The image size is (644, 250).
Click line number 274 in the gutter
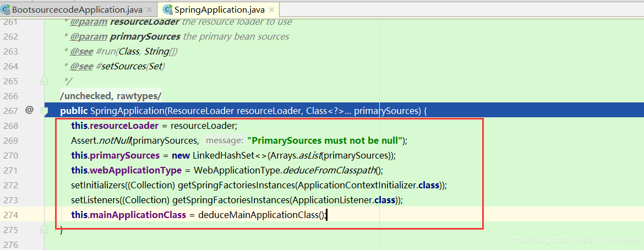(10, 215)
